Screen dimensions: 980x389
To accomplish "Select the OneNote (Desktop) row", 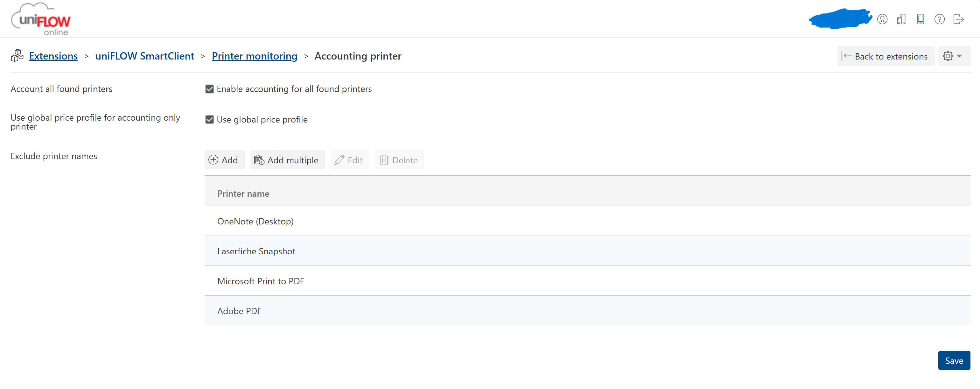I will (x=587, y=221).
